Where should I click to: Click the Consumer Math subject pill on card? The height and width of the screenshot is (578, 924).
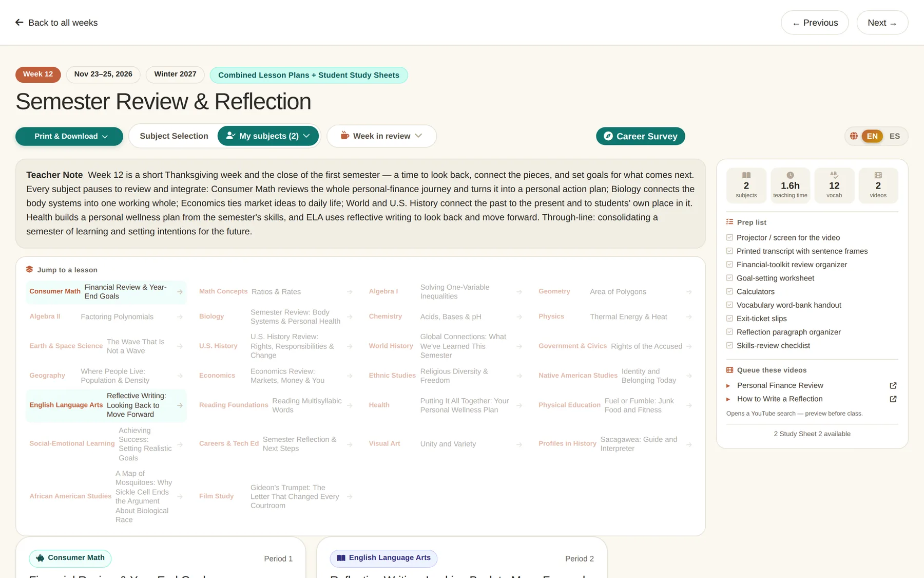click(x=70, y=558)
